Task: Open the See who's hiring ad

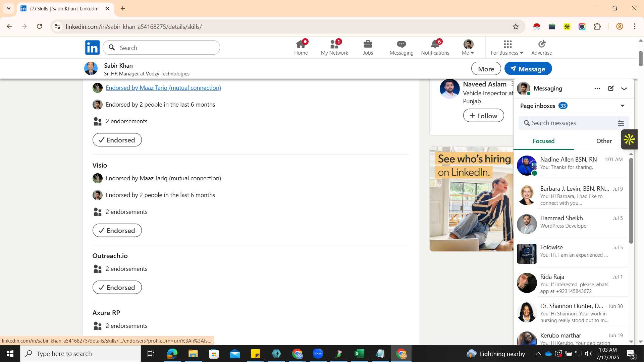Action: pyautogui.click(x=471, y=199)
